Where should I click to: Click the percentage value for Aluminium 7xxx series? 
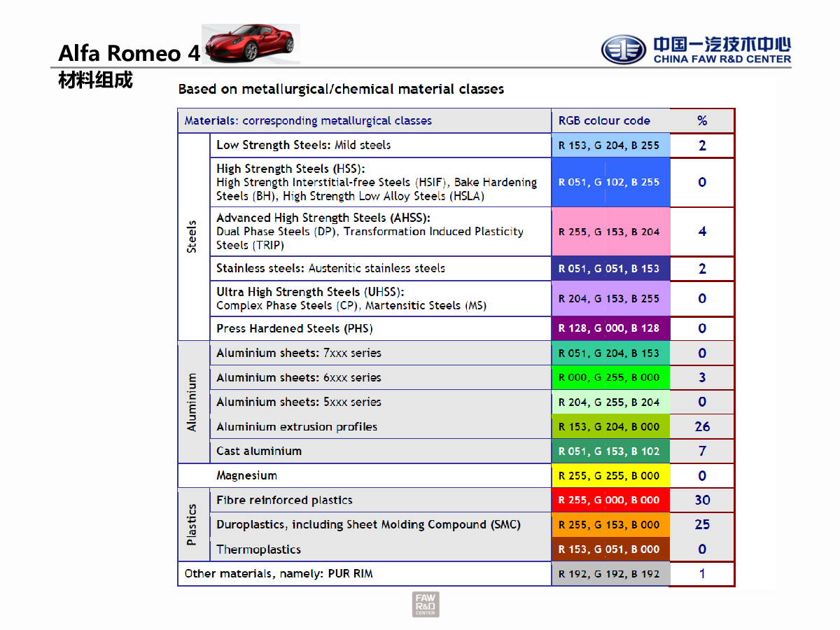tap(702, 353)
